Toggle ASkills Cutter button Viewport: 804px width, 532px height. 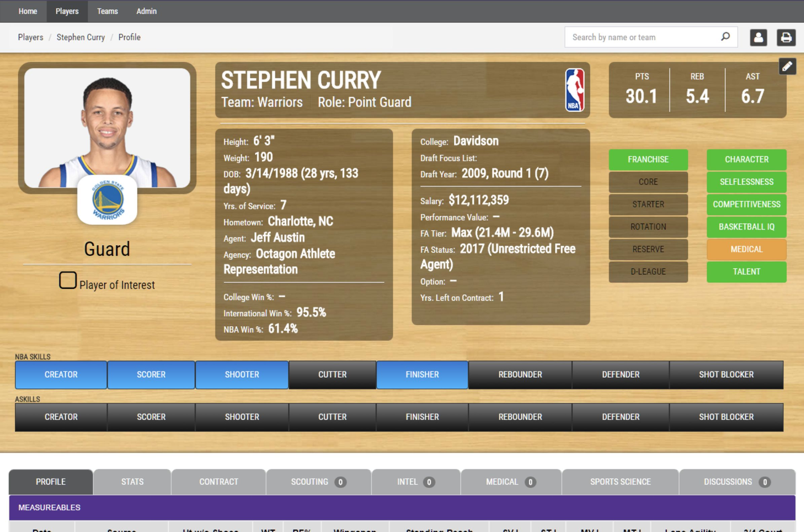332,417
